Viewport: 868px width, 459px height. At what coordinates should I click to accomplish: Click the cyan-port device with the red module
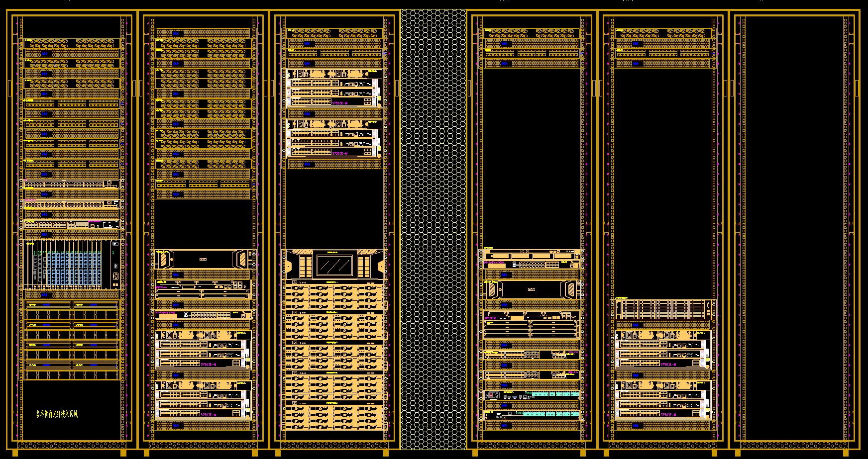pos(533,395)
